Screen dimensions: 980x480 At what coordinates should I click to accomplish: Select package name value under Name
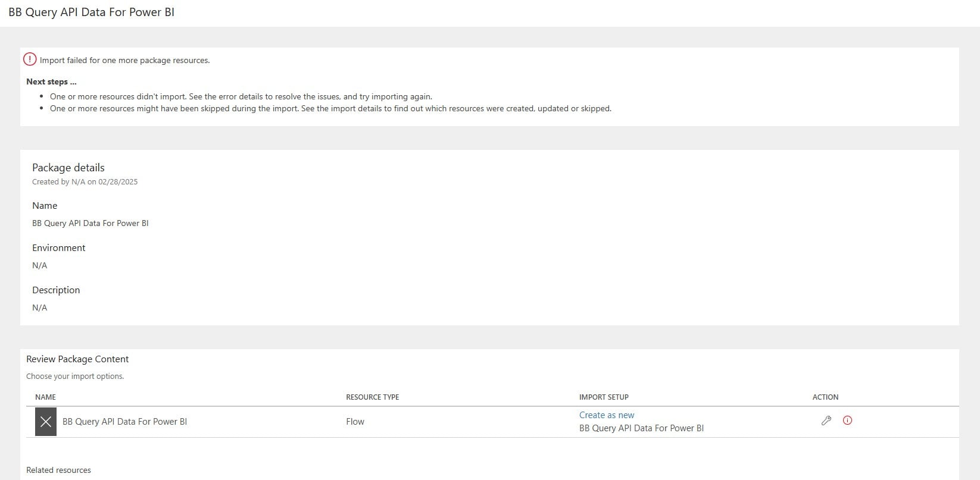pos(90,223)
